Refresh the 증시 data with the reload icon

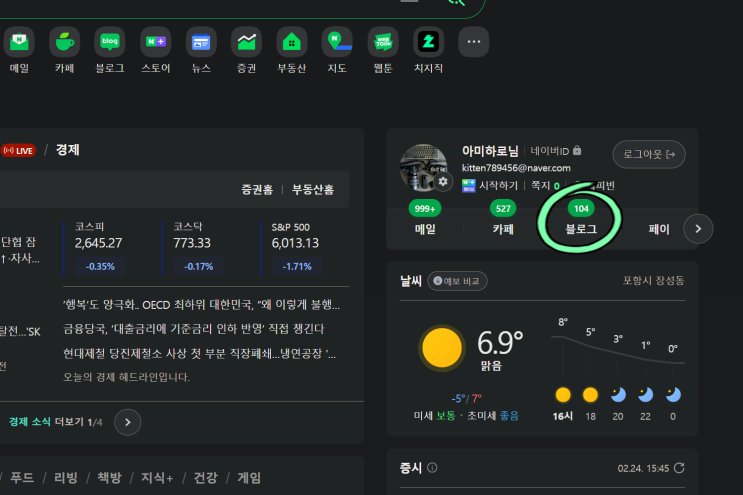point(679,468)
